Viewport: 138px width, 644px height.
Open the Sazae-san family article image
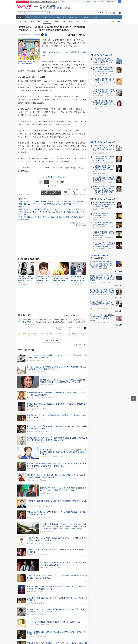(x=29, y=49)
